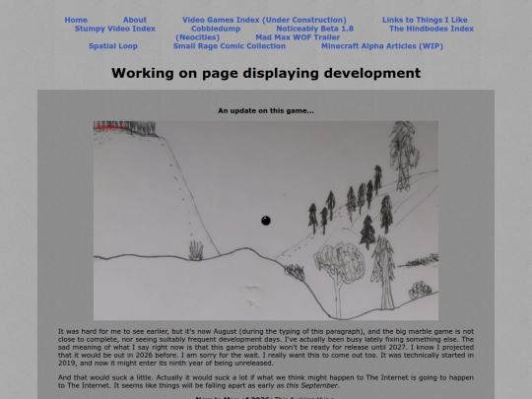Go to the About page
This screenshot has height=399, width=532.
click(135, 20)
